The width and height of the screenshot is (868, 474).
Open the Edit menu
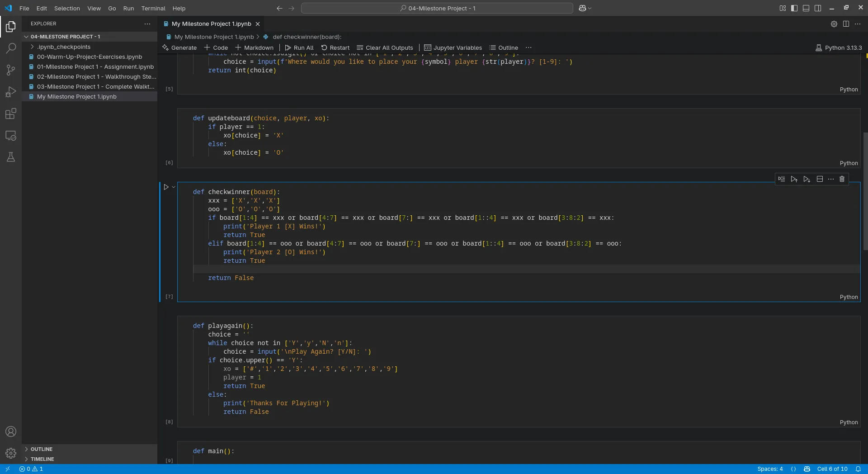click(42, 8)
